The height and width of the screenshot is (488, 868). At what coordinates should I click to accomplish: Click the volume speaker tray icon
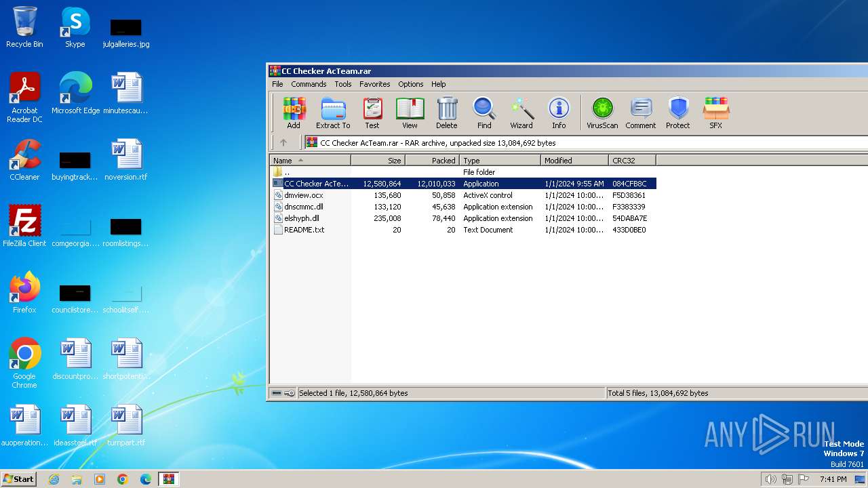pos(770,479)
